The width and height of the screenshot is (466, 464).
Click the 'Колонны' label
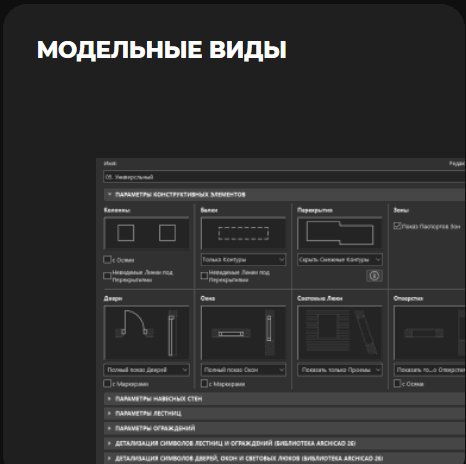pyautogui.click(x=117, y=210)
